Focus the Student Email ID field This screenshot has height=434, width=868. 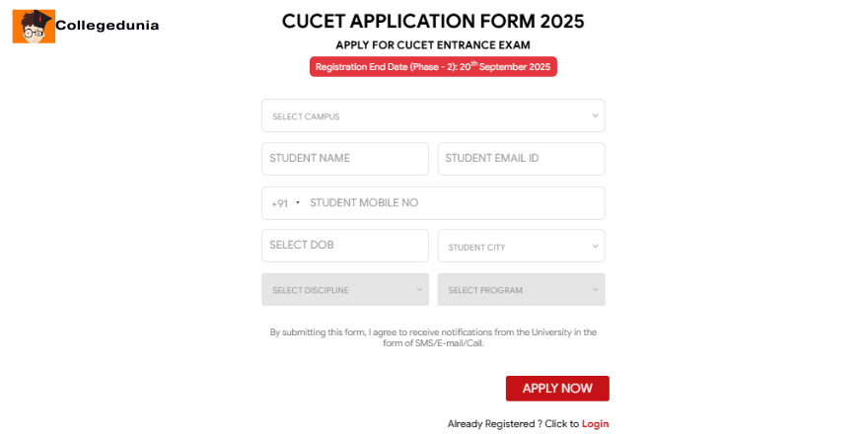coord(521,159)
